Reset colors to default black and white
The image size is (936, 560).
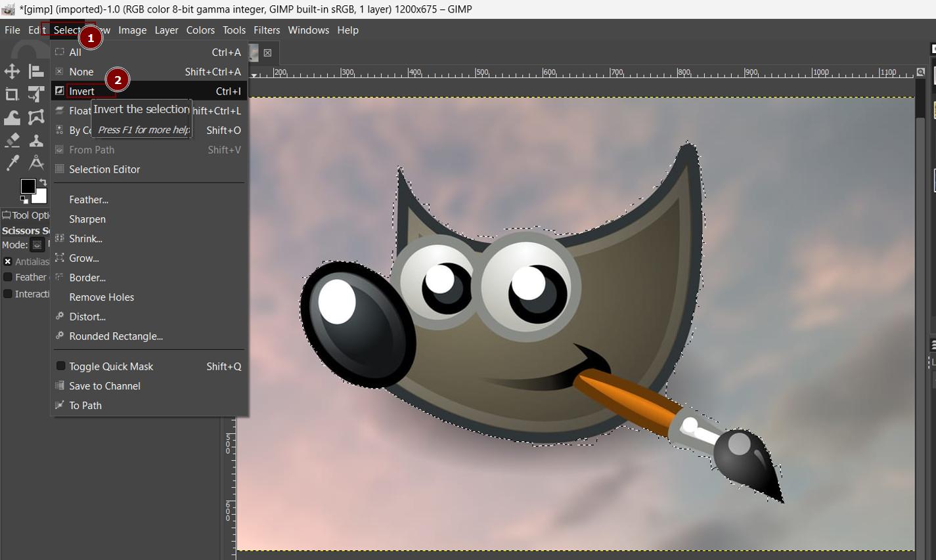point(24,200)
